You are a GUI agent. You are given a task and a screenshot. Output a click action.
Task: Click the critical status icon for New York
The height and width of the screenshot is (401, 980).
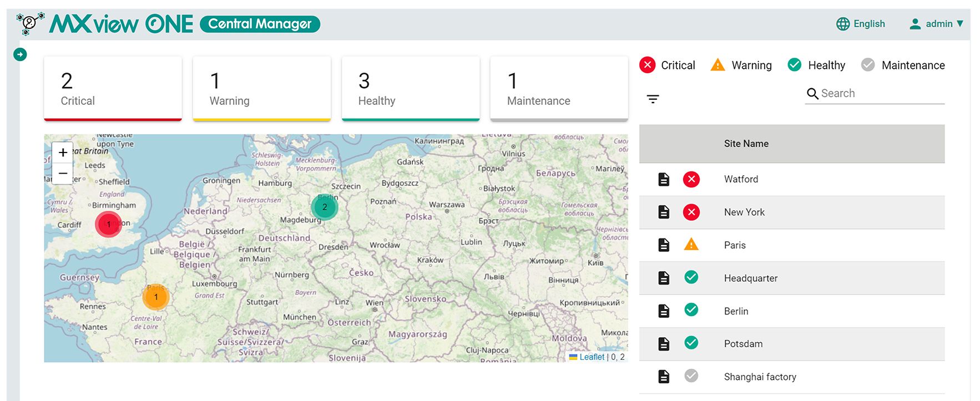(691, 212)
